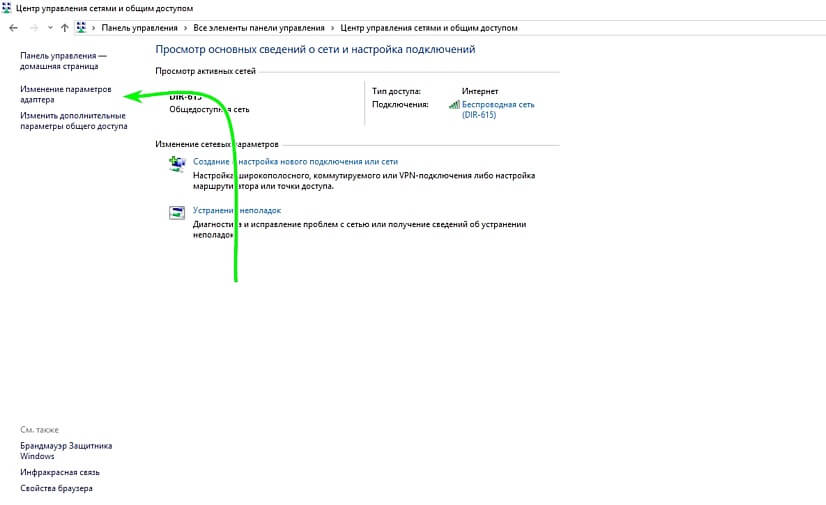Image resolution: width=826 pixels, height=505 pixels.
Task: Open 'Панель управления — домашняя страница' link
Action: click(x=62, y=61)
